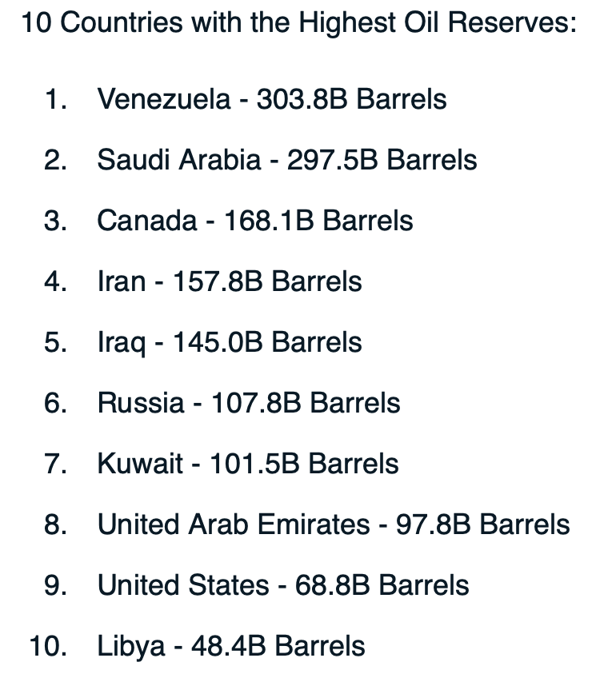
Task: Select the Russia list item
Action: [249, 403]
